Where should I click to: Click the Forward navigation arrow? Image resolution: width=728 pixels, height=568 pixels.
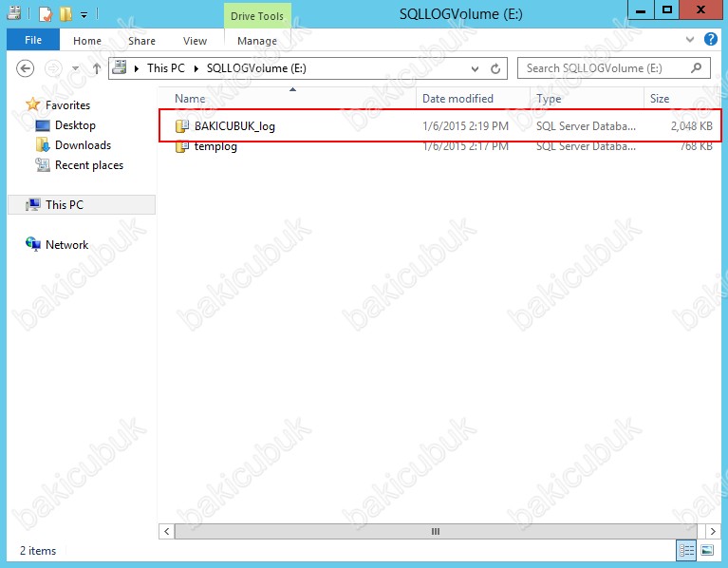tap(53, 68)
